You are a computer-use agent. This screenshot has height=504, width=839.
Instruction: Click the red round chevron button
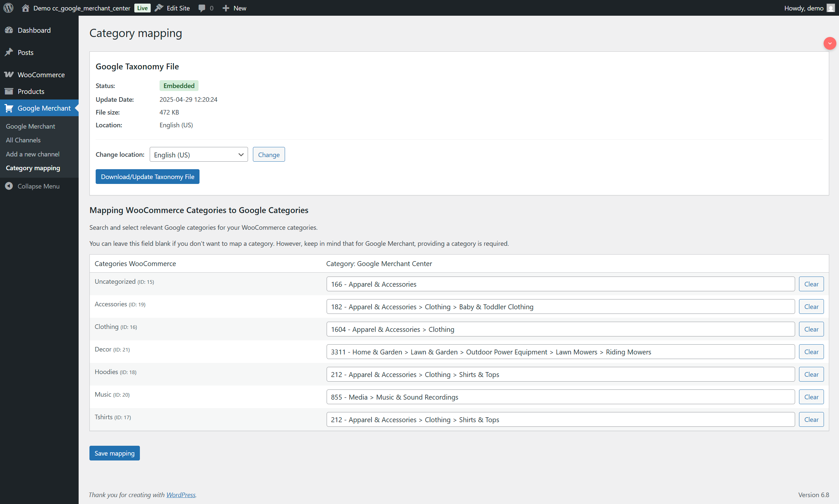[829, 44]
